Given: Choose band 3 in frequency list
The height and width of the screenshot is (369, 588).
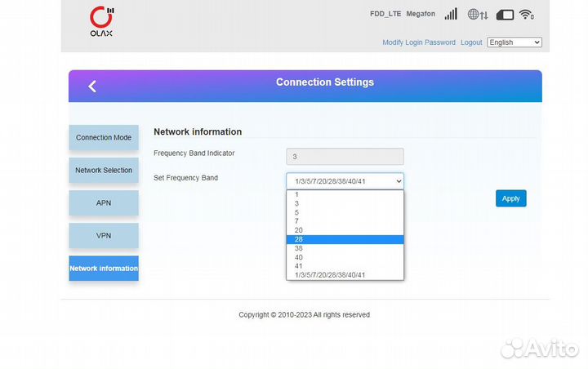Looking at the screenshot, I should 345,203.
